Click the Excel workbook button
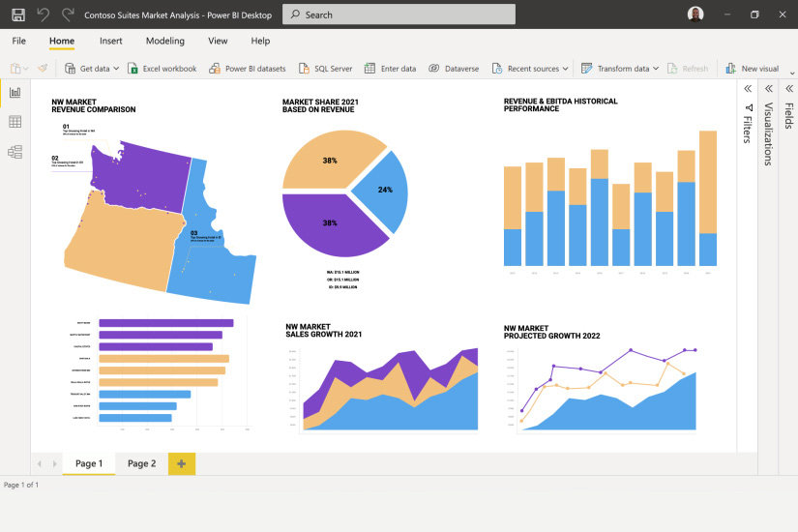The image size is (798, 532). coord(162,69)
